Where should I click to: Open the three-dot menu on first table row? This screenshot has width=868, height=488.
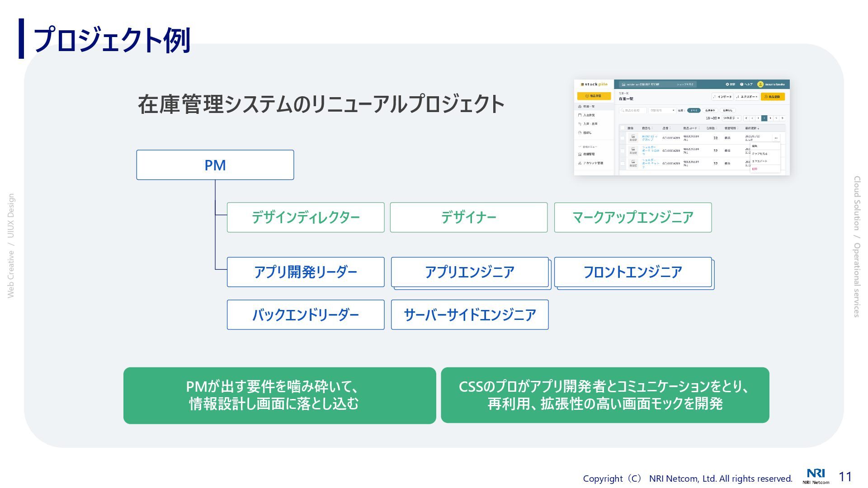click(x=776, y=138)
